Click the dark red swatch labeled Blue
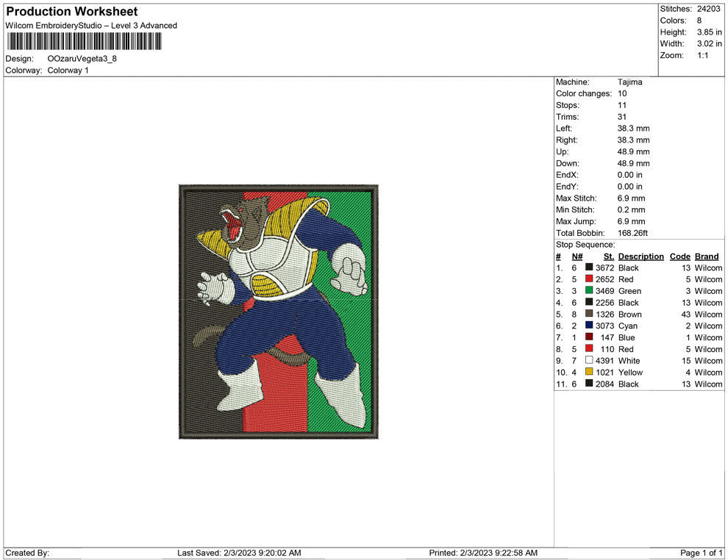 point(589,337)
